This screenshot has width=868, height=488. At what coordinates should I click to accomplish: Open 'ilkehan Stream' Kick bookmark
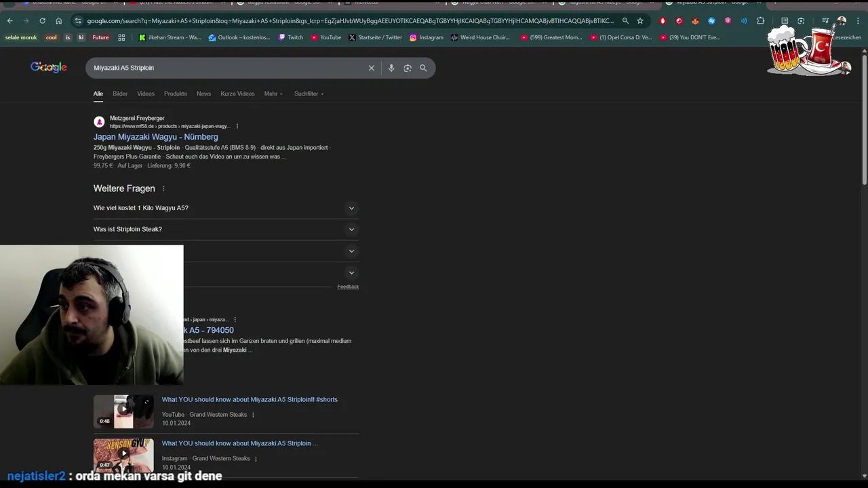170,37
